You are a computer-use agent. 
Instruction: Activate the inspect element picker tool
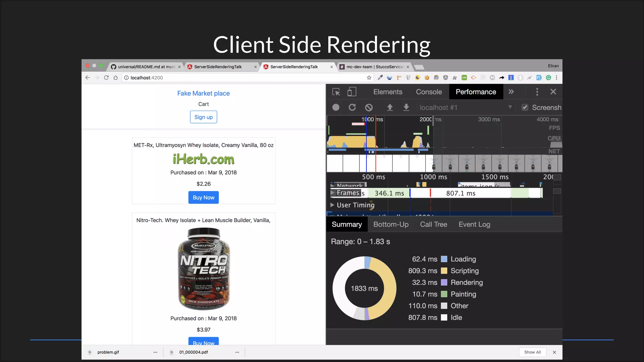(x=336, y=92)
